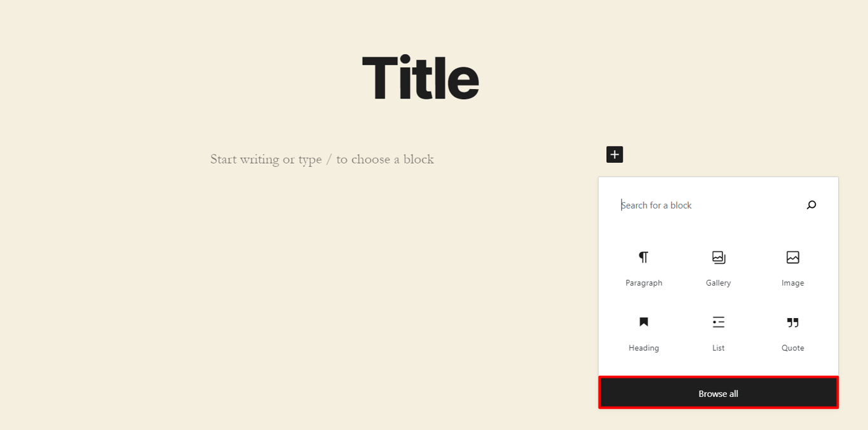Insert a Quote block icon
The width and height of the screenshot is (868, 430).
pos(792,322)
